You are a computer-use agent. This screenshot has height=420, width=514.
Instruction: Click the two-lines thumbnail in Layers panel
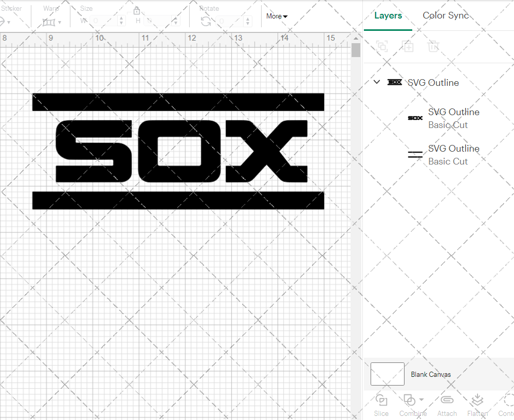point(415,154)
